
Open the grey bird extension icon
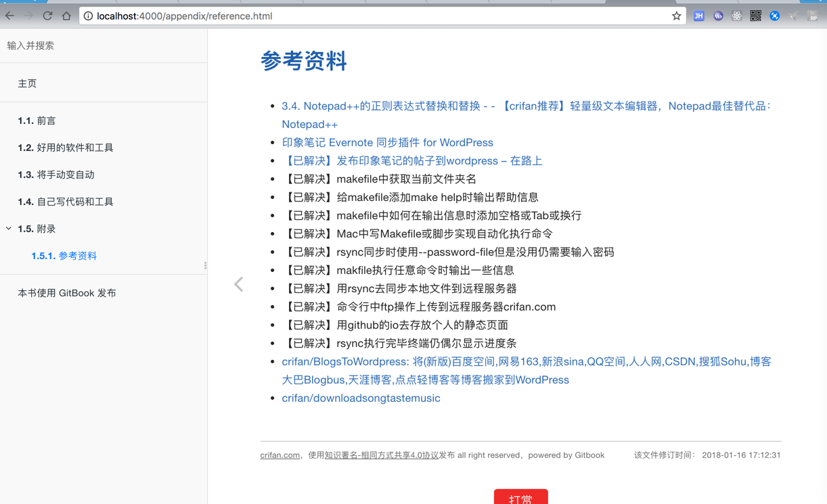(793, 16)
